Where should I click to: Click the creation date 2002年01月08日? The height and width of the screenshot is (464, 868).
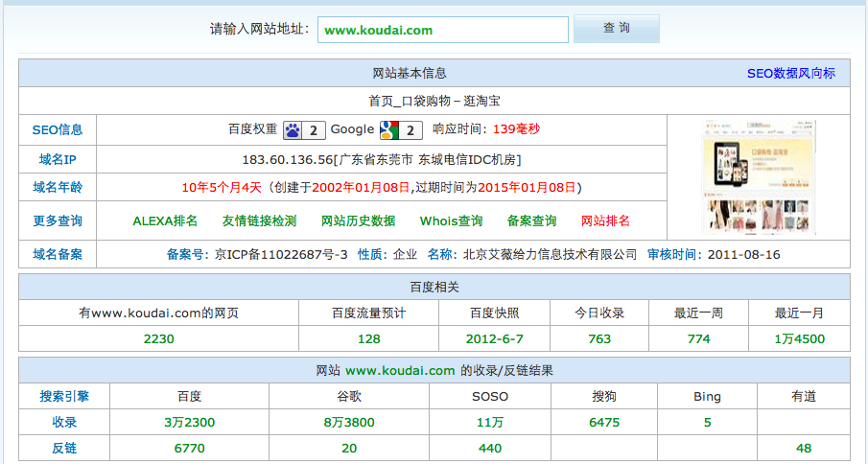pos(361,188)
